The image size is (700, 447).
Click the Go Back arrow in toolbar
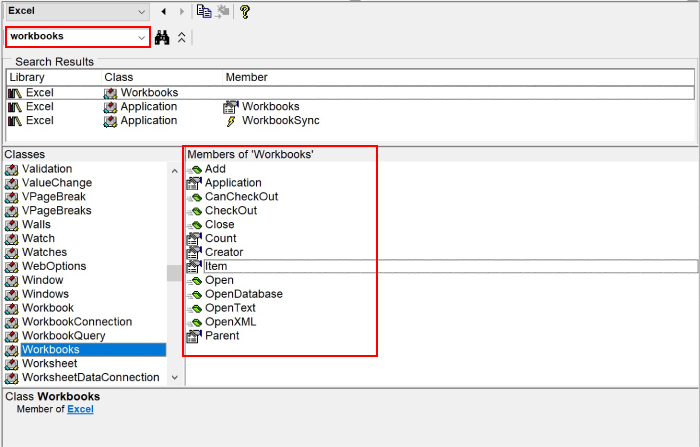[x=164, y=11]
